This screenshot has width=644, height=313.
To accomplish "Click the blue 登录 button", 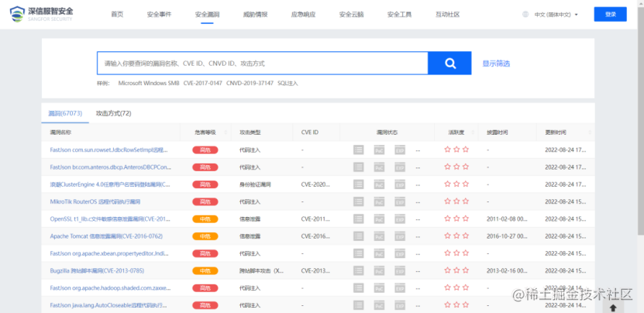I will click(x=611, y=15).
